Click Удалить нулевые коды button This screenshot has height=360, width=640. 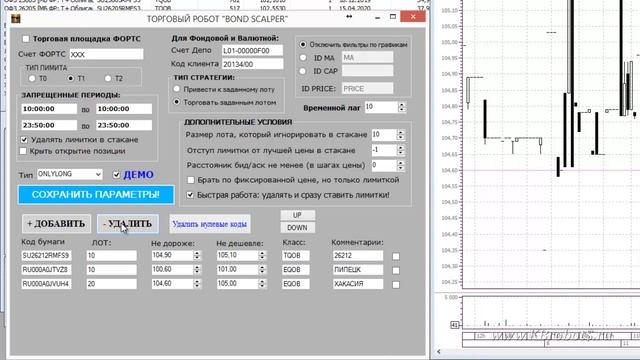(x=210, y=224)
